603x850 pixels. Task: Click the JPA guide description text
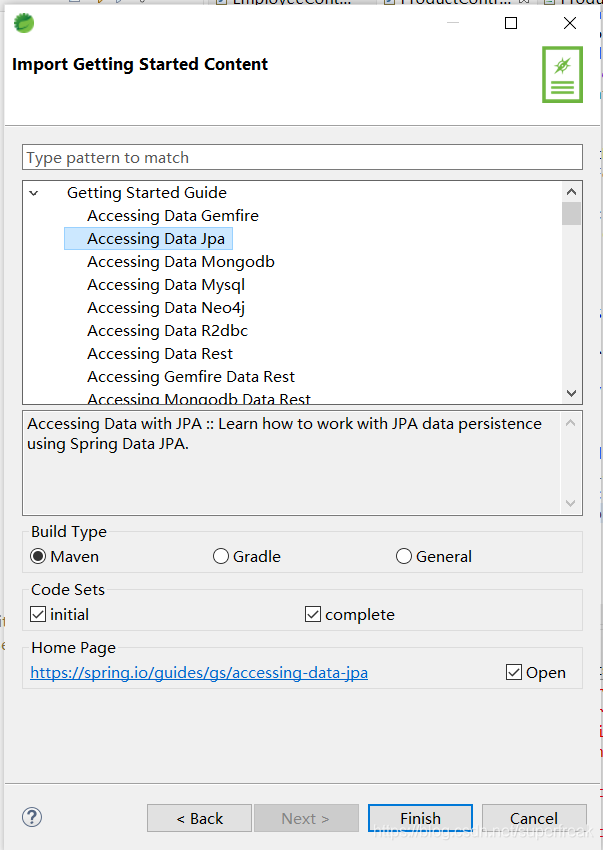point(284,433)
